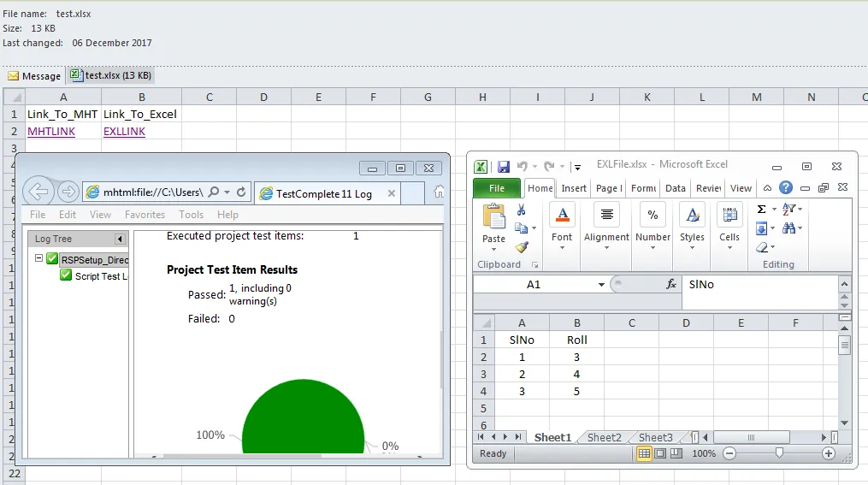Open the Clipboard dialog launcher
The width and height of the screenshot is (868, 485).
pos(535,264)
